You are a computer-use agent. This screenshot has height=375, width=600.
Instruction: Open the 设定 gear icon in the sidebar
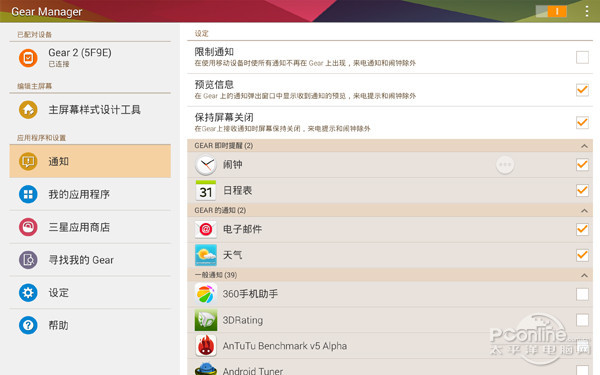coord(28,293)
